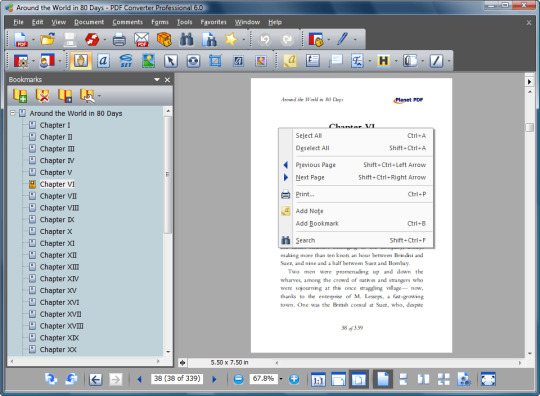The image size is (540, 396).
Task: Click the delete bookmark icon with red X
Action: [43, 95]
